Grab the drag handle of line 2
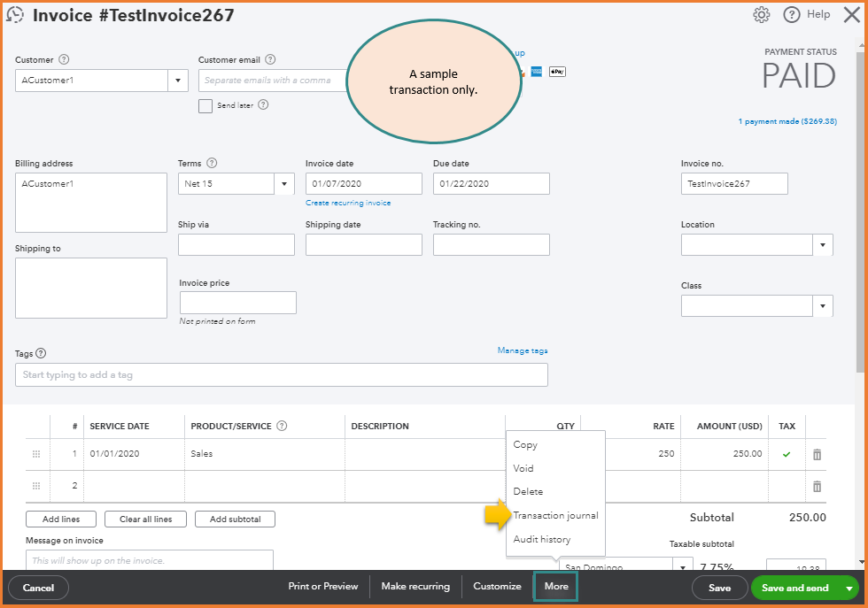 [x=36, y=486]
